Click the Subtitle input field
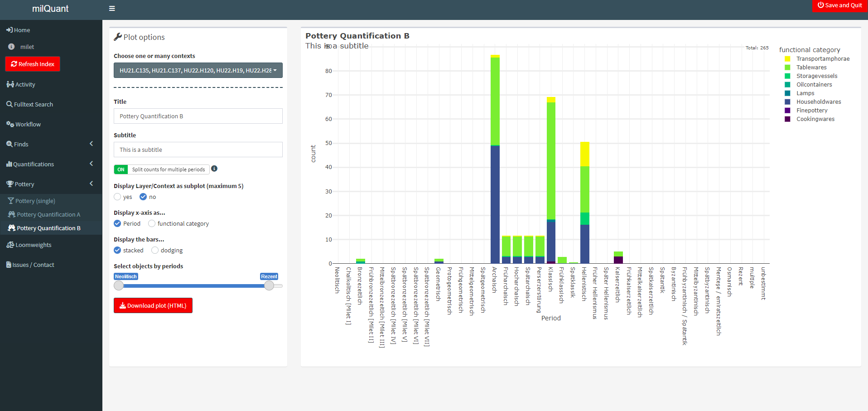The width and height of the screenshot is (868, 411). point(198,150)
